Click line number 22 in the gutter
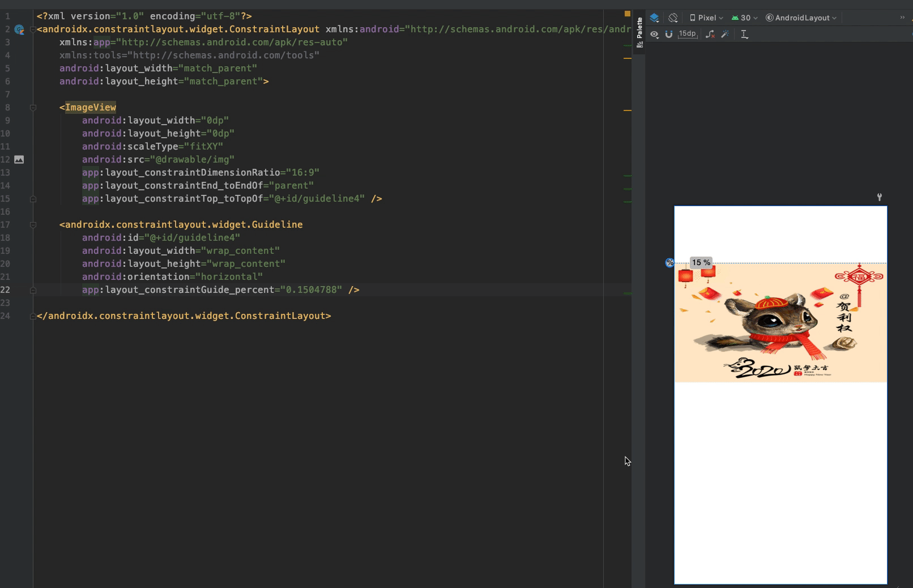Viewport: 913px width, 588px height. coord(5,290)
